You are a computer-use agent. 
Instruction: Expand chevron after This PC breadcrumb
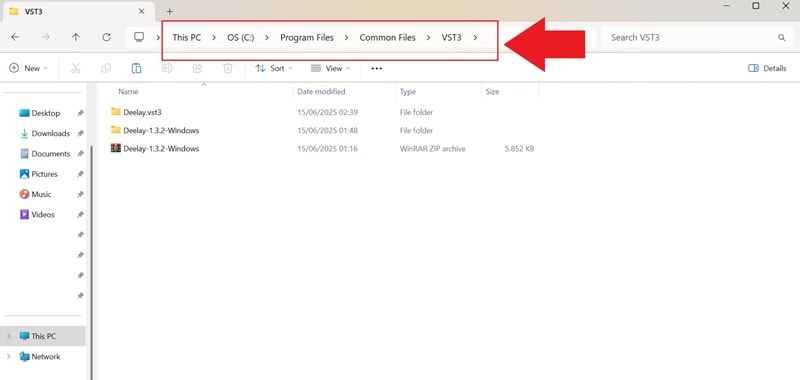[x=214, y=37]
